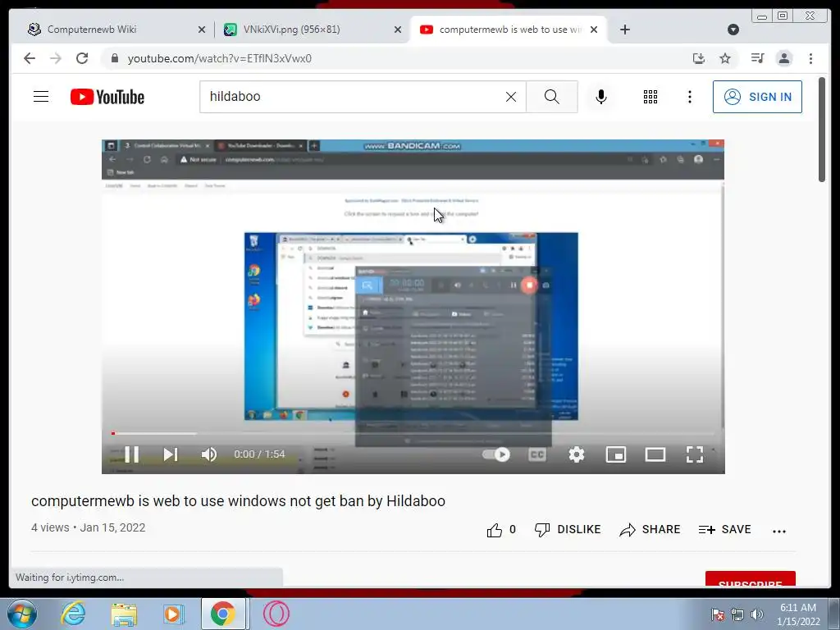The image size is (840, 630).
Task: Open the Chrome profile avatar
Action: click(783, 58)
